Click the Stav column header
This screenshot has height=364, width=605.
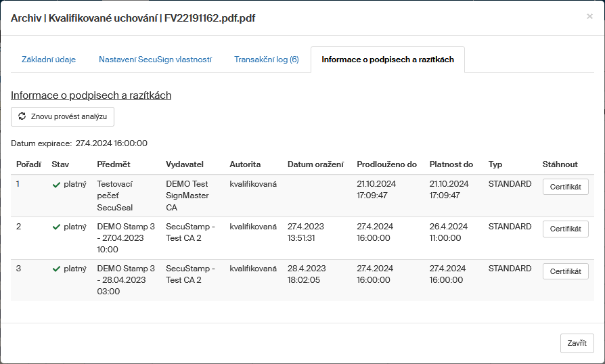[x=60, y=164]
